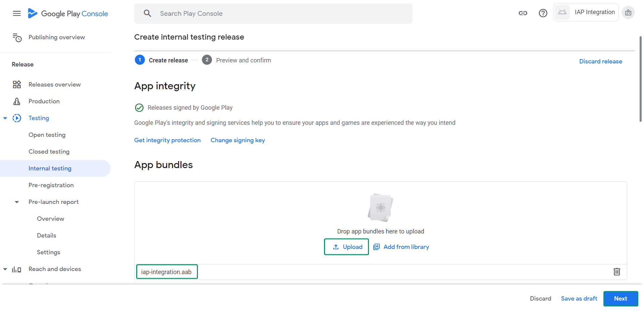Click the Upload button

coord(346,247)
